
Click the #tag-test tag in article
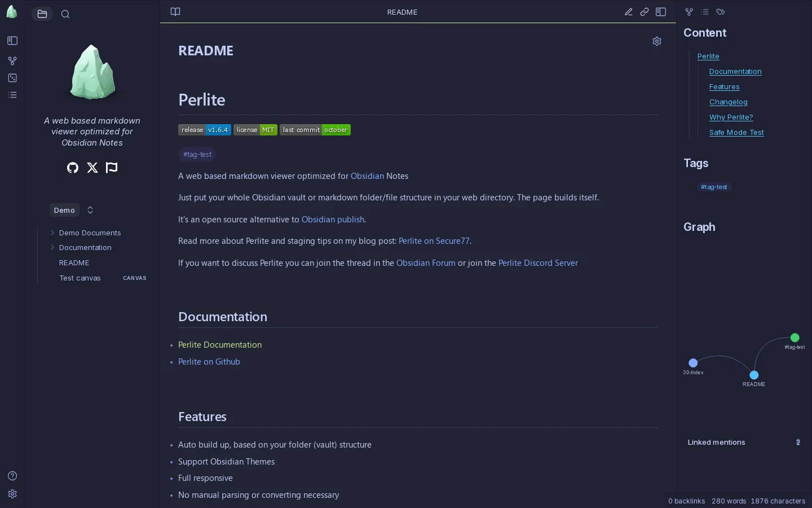click(197, 154)
